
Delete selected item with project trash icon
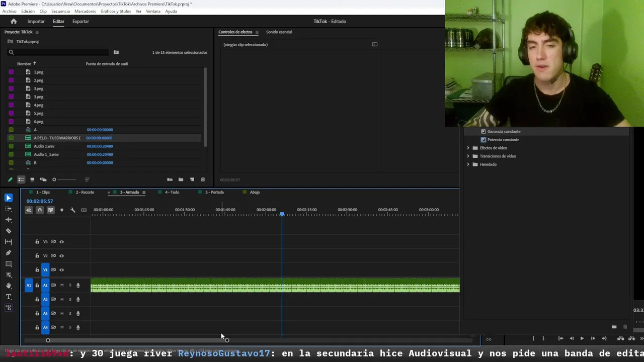point(203,179)
